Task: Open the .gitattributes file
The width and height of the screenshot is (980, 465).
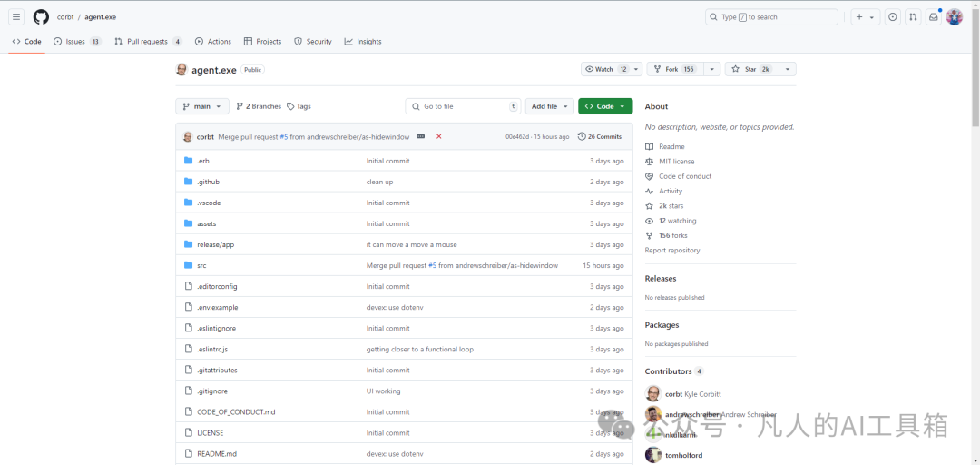Action: coord(217,370)
